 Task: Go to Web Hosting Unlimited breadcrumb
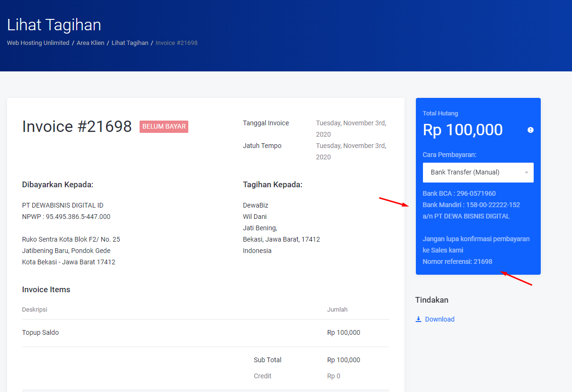point(38,43)
